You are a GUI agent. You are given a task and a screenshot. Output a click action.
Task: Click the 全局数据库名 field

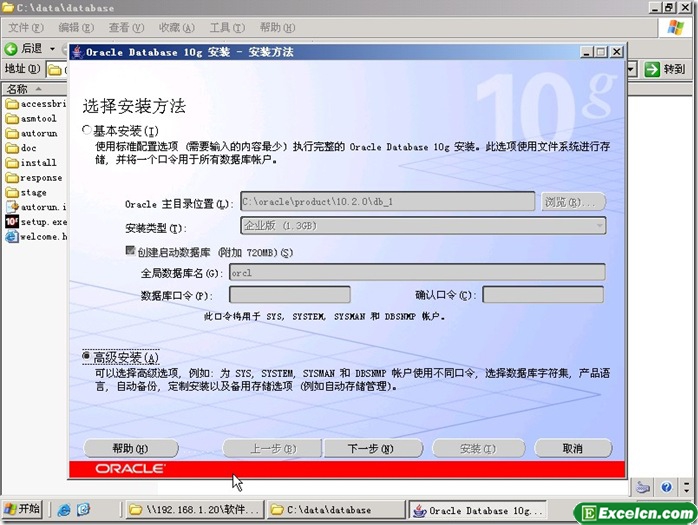click(417, 272)
